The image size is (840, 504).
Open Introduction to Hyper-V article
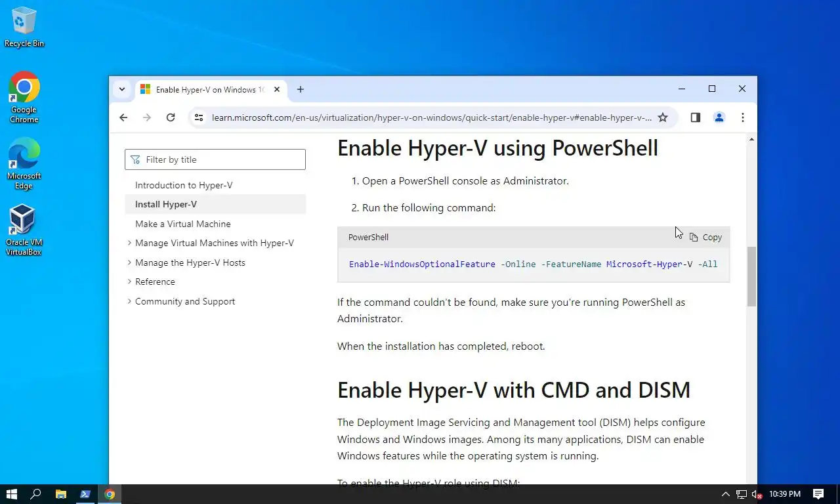click(184, 185)
